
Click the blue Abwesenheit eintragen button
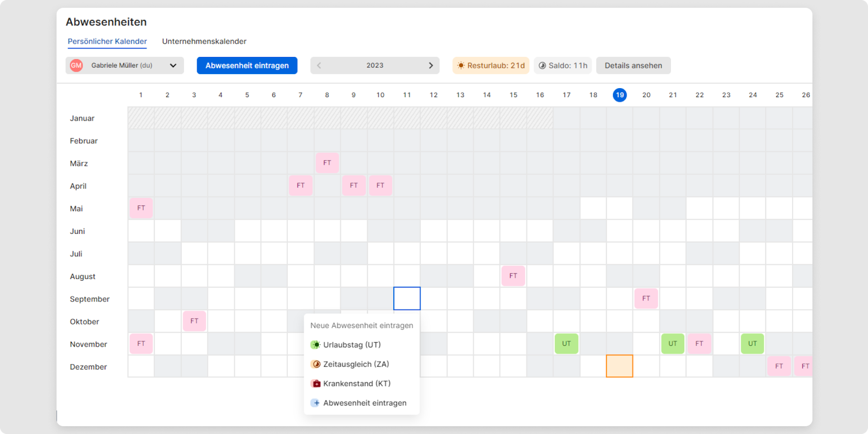(x=247, y=66)
